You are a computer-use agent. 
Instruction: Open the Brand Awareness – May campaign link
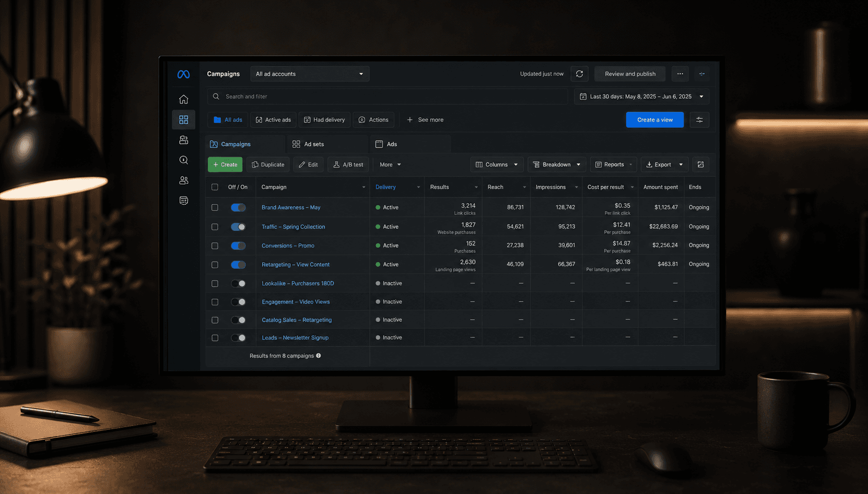(x=291, y=207)
